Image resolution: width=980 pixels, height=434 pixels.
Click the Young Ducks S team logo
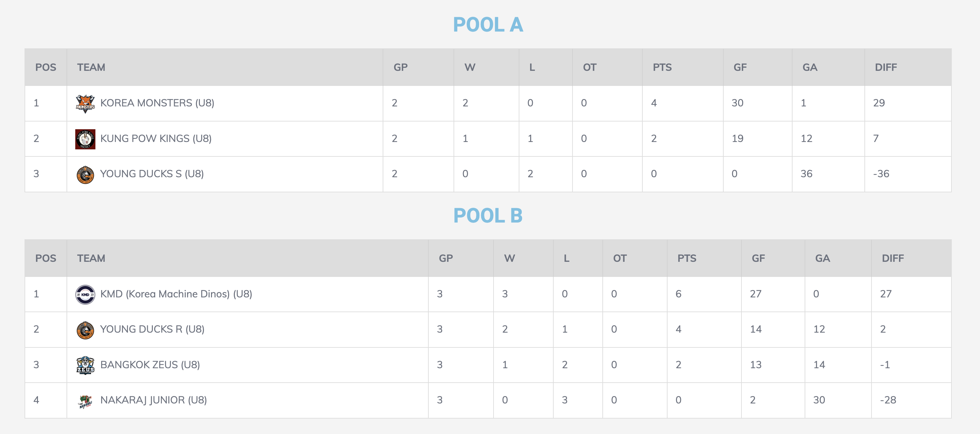85,175
